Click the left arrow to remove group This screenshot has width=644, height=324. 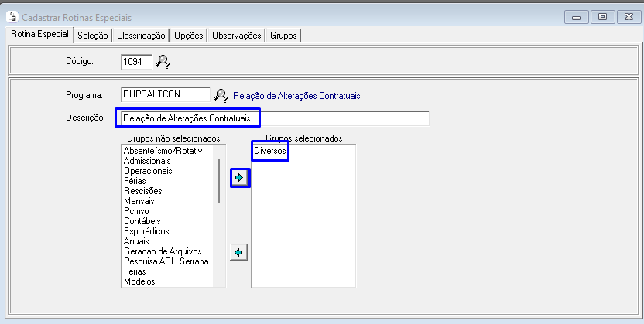coord(240,252)
